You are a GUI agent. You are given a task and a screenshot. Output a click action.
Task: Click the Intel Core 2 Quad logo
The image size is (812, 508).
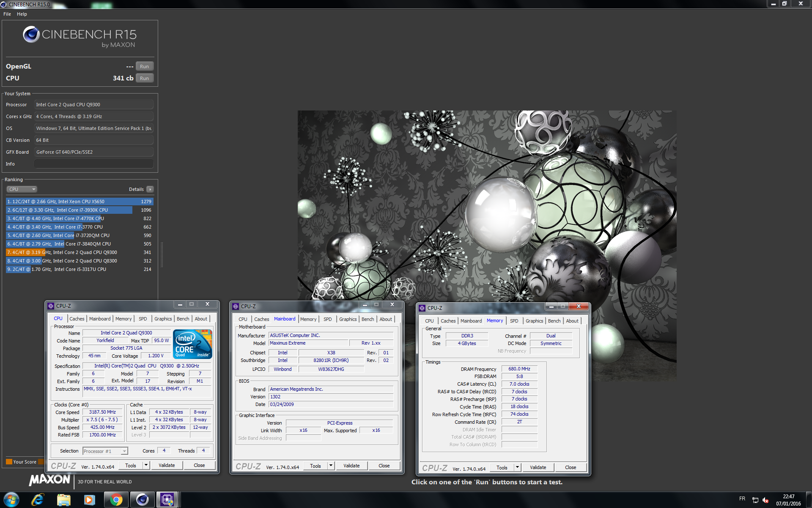[192, 344]
